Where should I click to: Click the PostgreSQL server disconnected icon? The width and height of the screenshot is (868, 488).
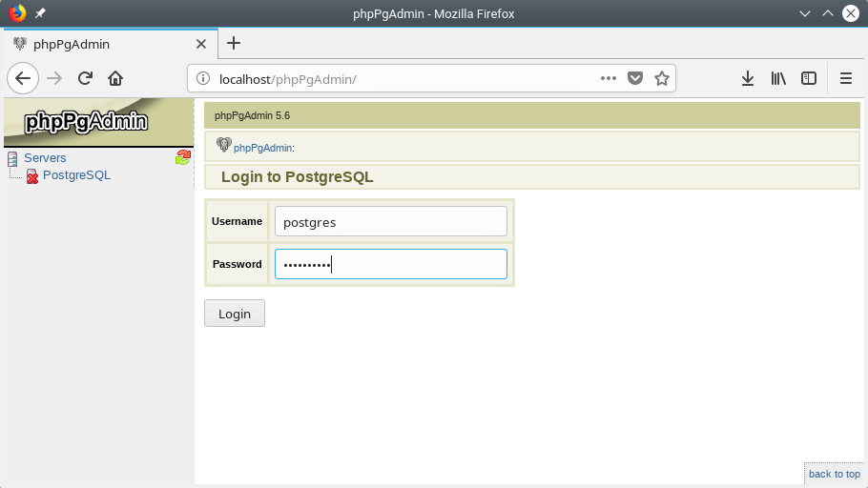click(x=32, y=175)
